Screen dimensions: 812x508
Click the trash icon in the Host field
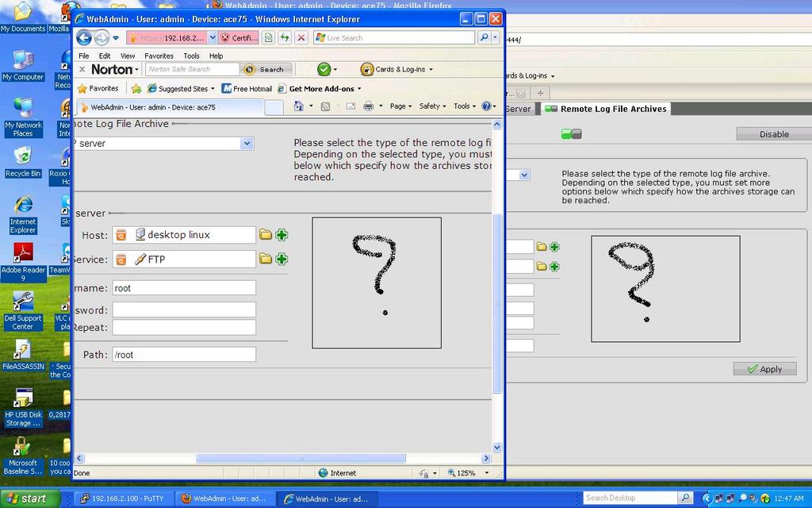point(121,235)
